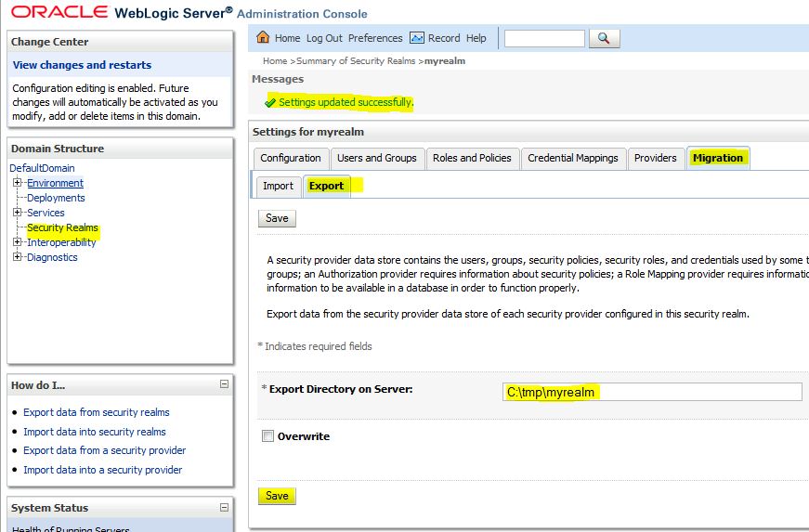Click View changes and restarts
The height and width of the screenshot is (532, 809).
click(x=82, y=65)
